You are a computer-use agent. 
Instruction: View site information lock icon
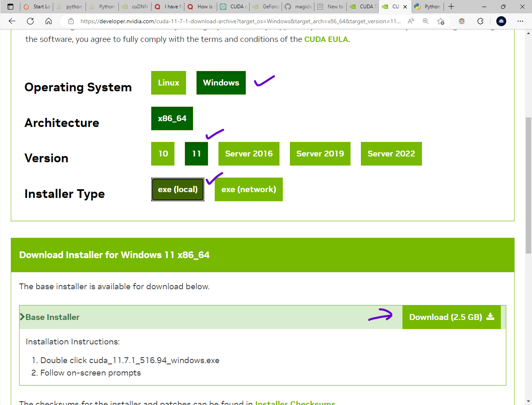click(x=71, y=21)
